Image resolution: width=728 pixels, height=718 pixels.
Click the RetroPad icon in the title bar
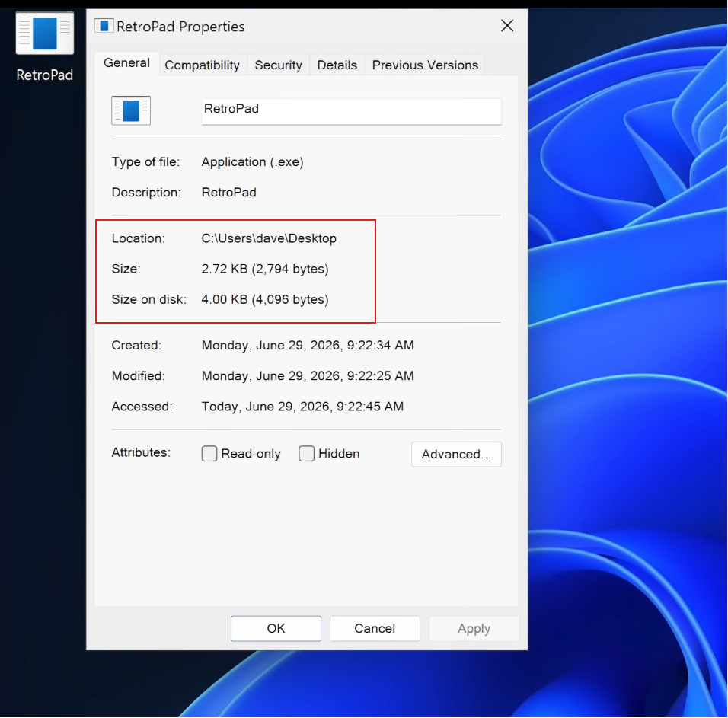click(104, 26)
